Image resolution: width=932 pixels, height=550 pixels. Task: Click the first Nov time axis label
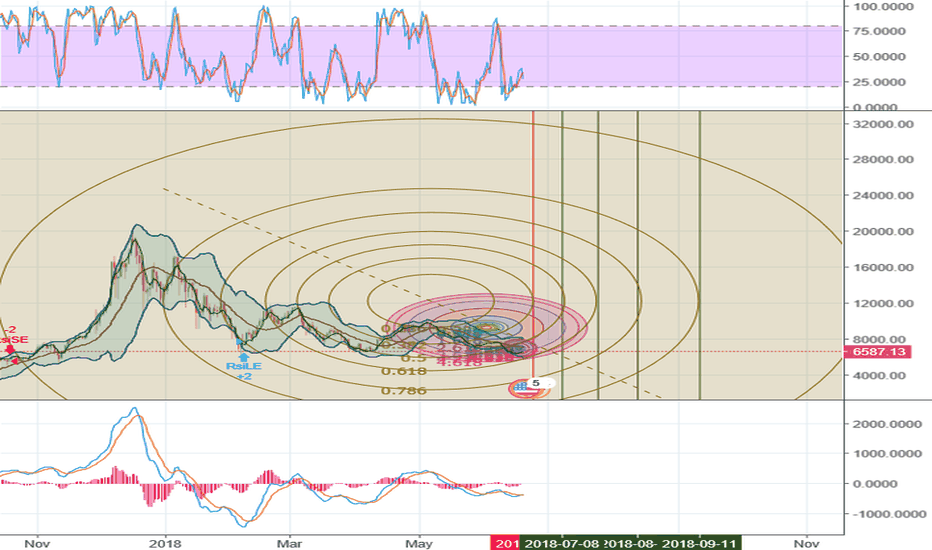point(37,543)
